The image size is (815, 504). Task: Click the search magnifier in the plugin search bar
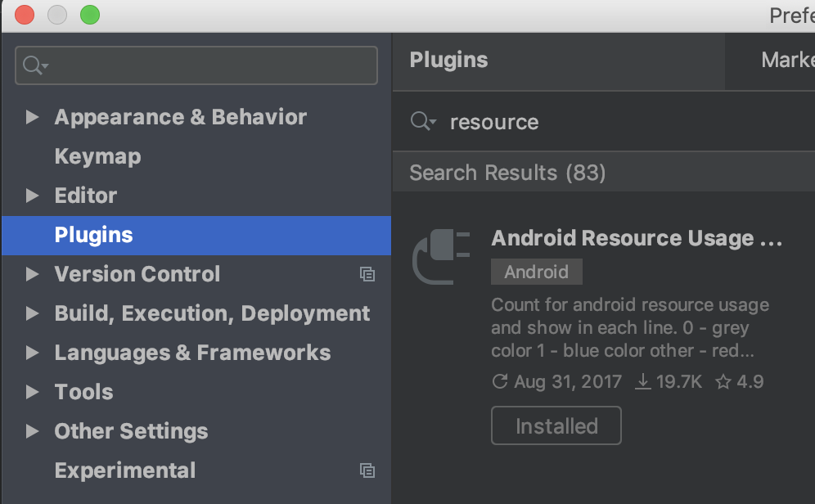coord(423,121)
